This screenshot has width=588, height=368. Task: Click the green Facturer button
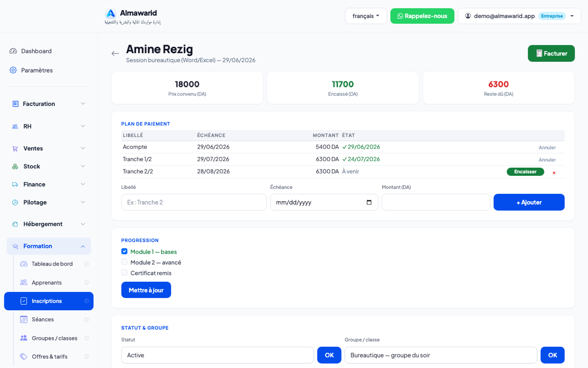[551, 53]
